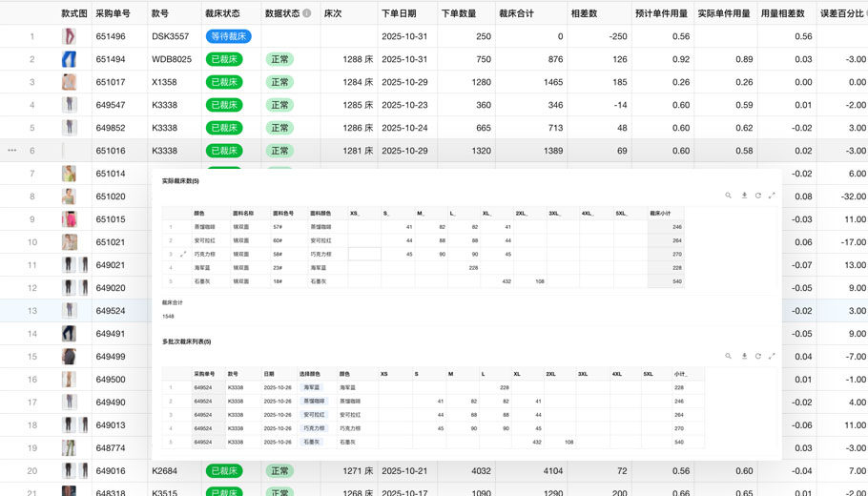Screen dimensions: 868x496
Task: Open 海军蓝 color selector in batch row 1
Action: [312, 388]
